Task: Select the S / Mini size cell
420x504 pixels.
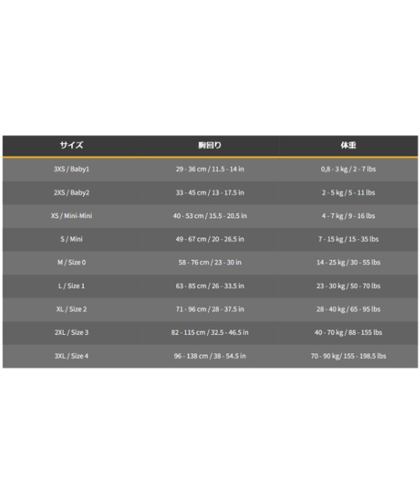Action: coord(71,239)
